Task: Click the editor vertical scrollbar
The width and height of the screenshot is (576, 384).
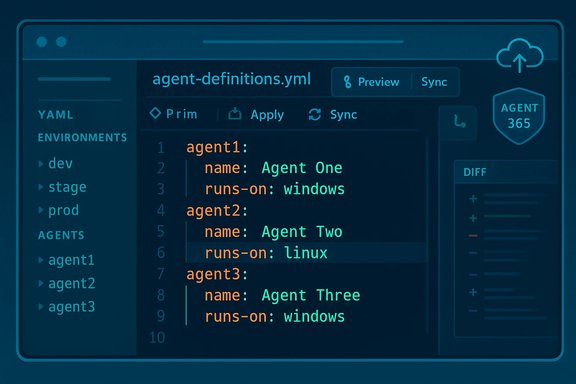Action: [x=428, y=235]
